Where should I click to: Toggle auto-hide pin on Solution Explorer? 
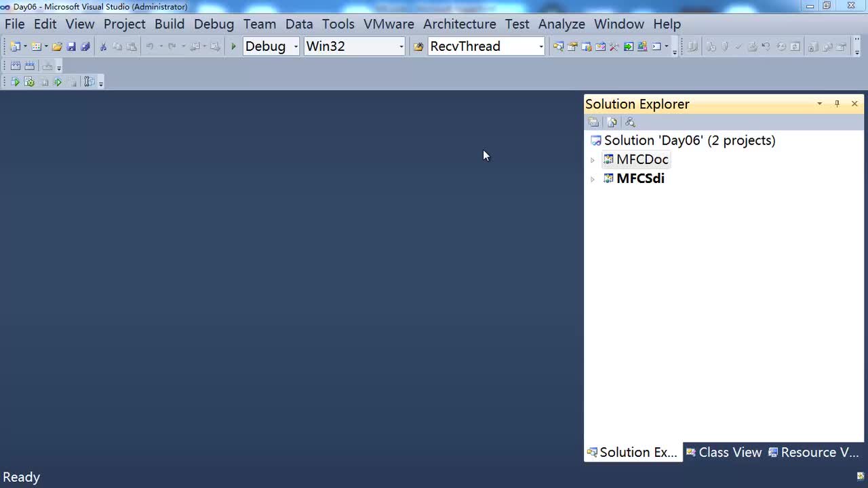click(837, 104)
